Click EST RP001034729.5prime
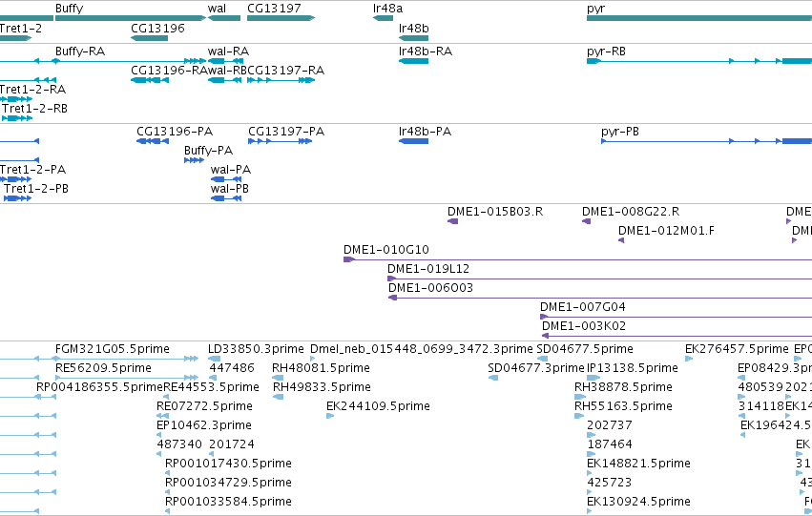 coord(167,493)
